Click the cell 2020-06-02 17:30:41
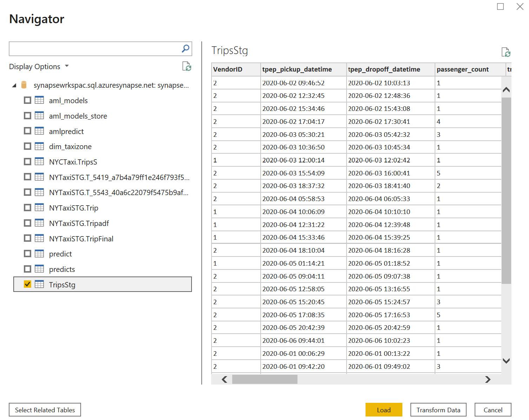529x420 pixels. [391, 121]
